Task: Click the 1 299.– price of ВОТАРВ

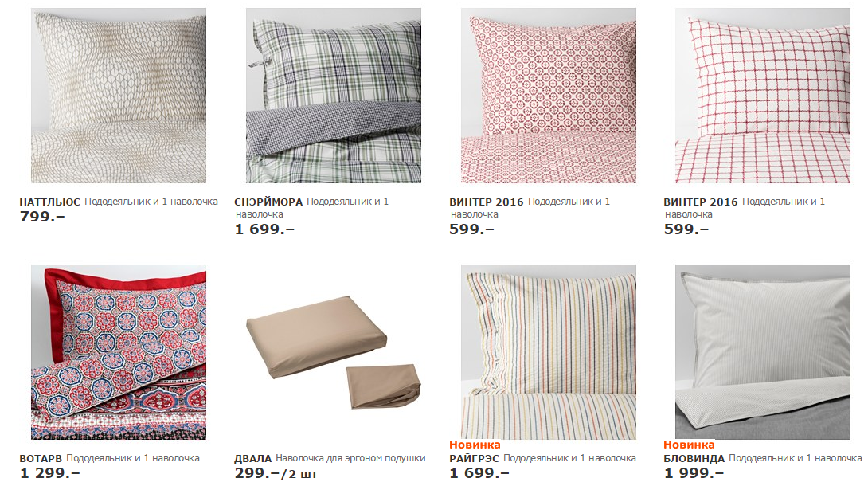Action: tap(49, 473)
